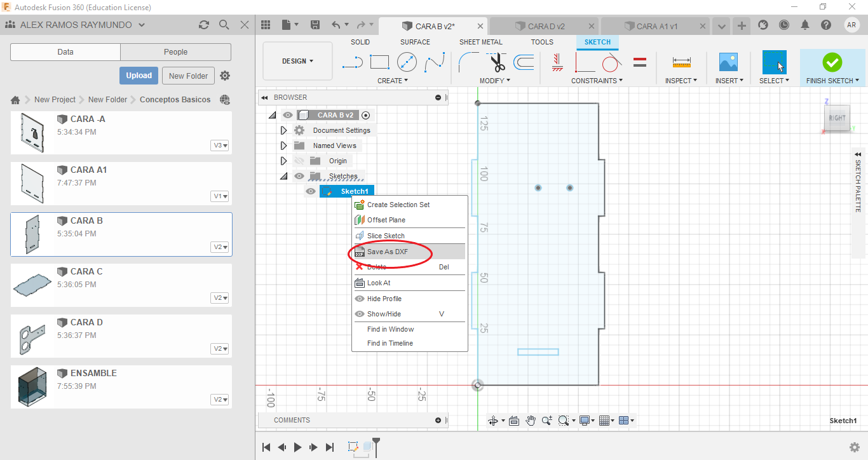Image resolution: width=868 pixels, height=460 pixels.
Task: Click the RIGHT face of the view cube
Action: point(837,118)
